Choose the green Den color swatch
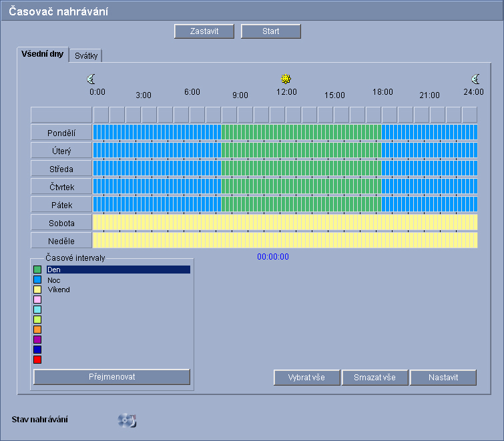Viewport: 504px width, 441px height. [x=37, y=270]
